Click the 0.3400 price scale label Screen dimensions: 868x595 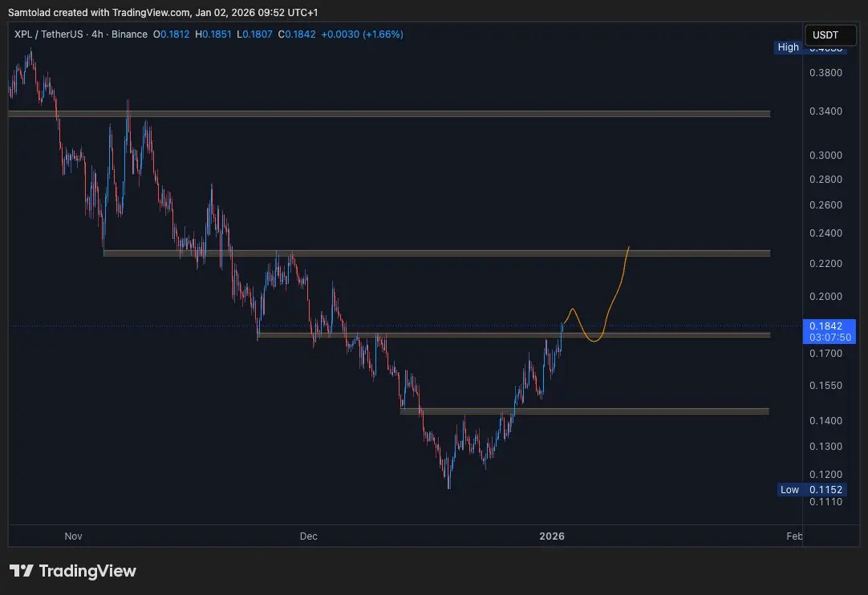pyautogui.click(x=825, y=111)
